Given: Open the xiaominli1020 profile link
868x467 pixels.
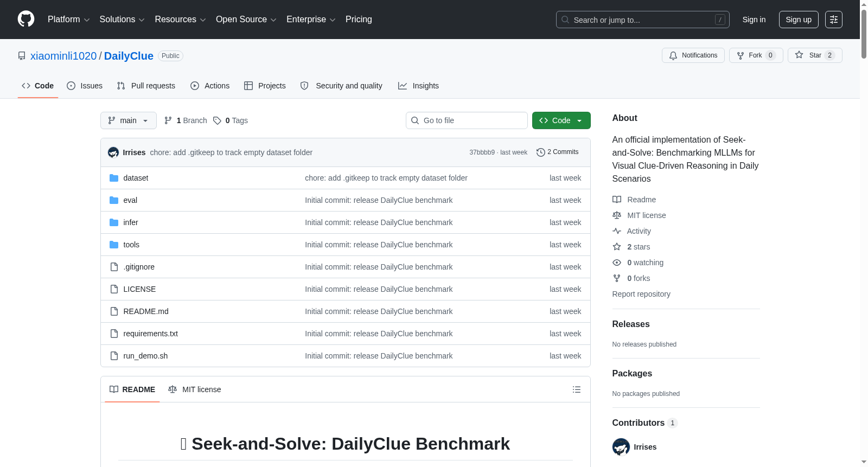Looking at the screenshot, I should (x=63, y=56).
